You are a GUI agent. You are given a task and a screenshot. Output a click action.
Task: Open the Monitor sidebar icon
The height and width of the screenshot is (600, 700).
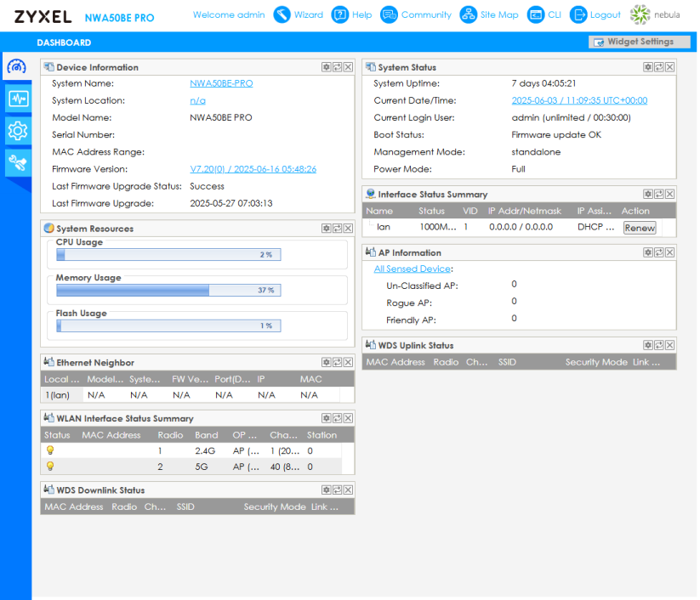(x=17, y=99)
